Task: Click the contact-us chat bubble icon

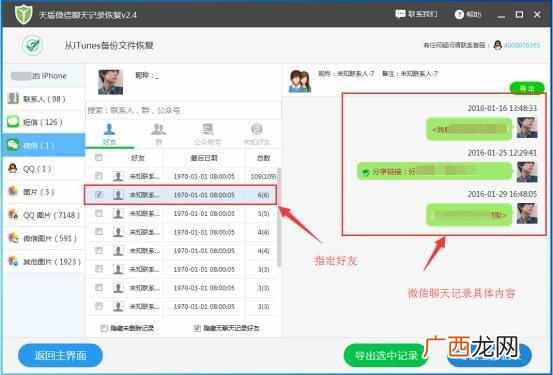Action: pyautogui.click(x=400, y=14)
